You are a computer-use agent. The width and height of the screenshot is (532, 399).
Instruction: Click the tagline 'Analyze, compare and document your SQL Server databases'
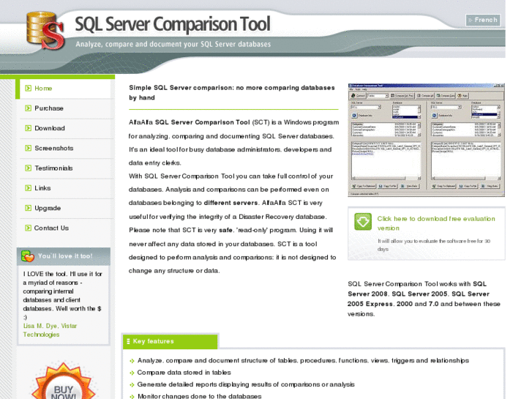tap(173, 44)
